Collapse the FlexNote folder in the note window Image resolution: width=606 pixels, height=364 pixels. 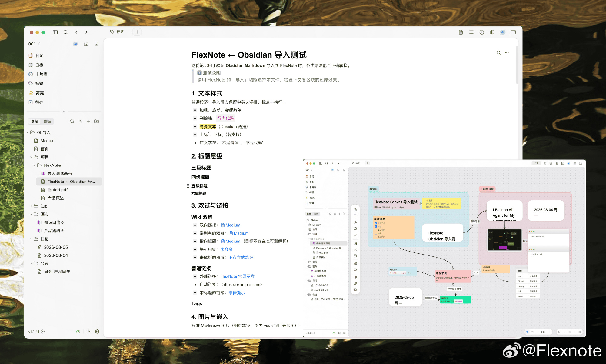(35, 165)
